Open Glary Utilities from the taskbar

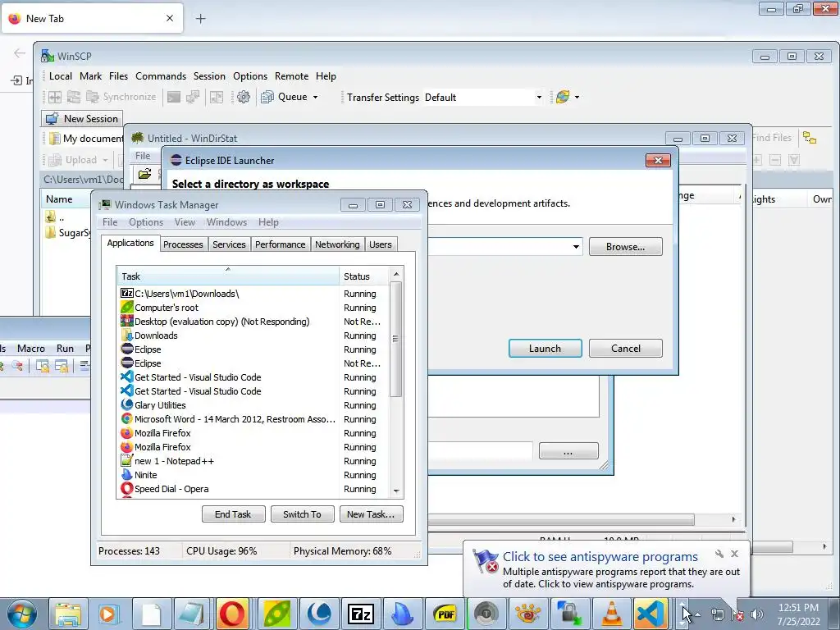[319, 614]
